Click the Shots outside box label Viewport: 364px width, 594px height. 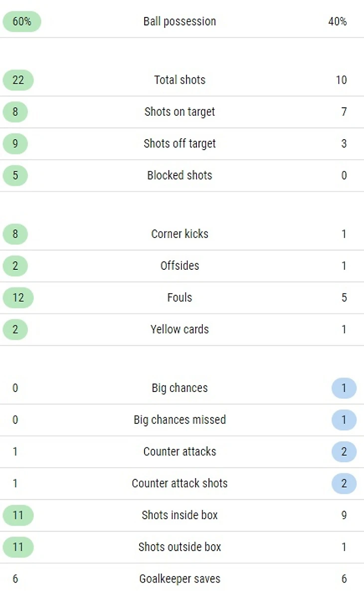click(180, 547)
